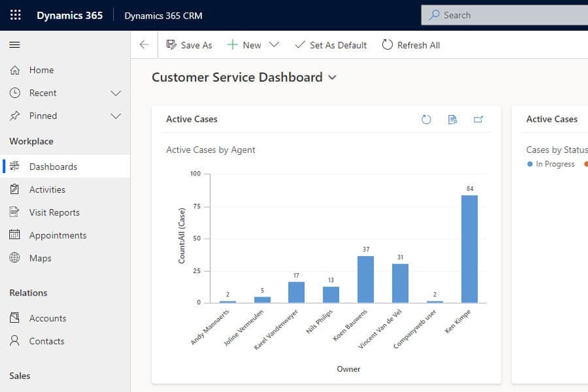
Task: View records icon in Active Cases card
Action: (452, 120)
